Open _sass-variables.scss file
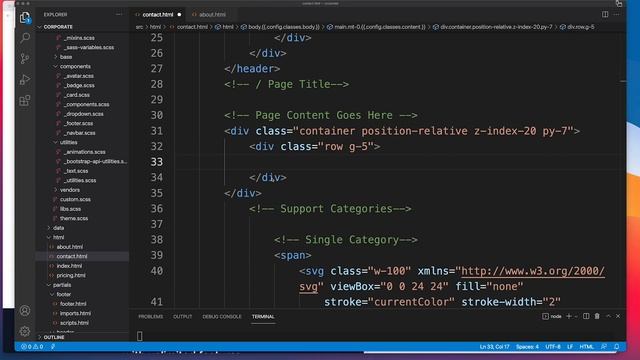Image resolution: width=640 pixels, height=360 pixels. click(89, 47)
